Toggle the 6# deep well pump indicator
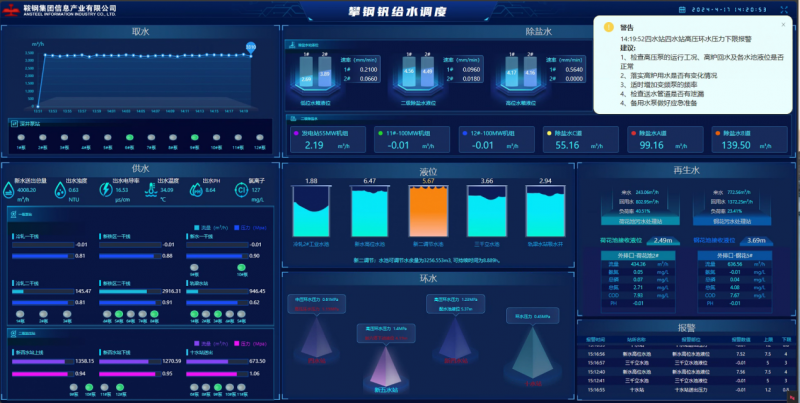Image resolution: width=800 pixels, height=403 pixels. click(129, 136)
